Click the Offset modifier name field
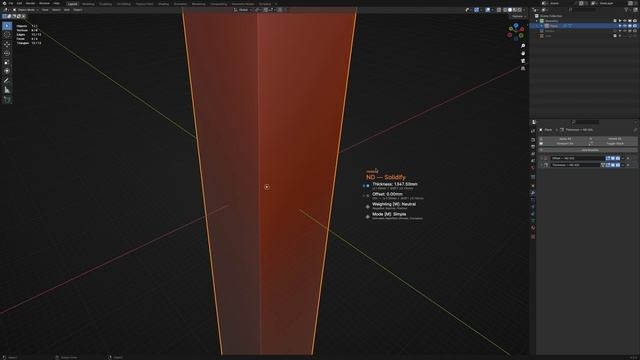Screen dimensions: 640x360 coord(577,158)
